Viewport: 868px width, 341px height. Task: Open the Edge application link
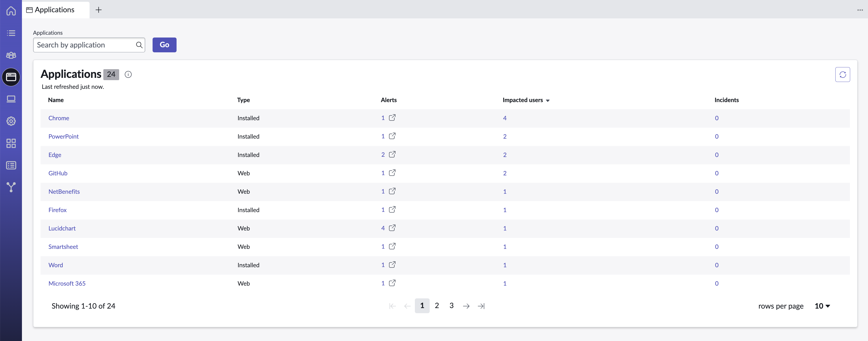55,155
